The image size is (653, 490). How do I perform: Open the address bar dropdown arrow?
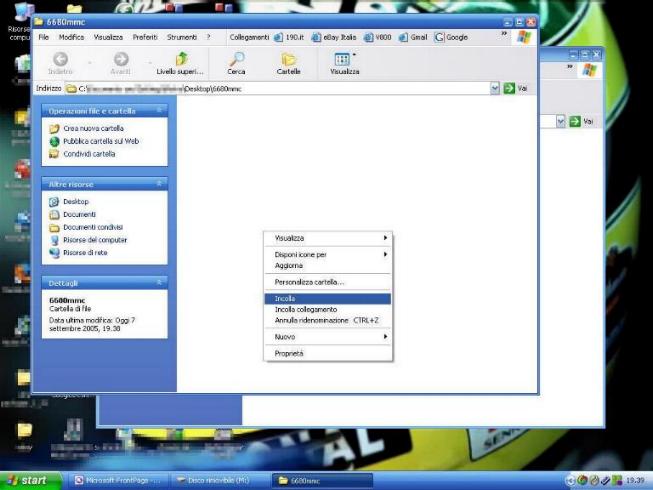(x=494, y=88)
